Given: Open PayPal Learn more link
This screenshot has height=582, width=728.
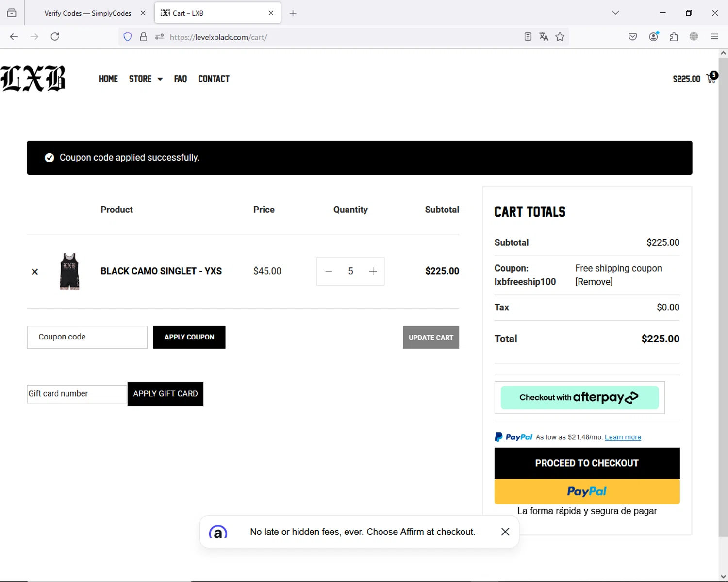Looking at the screenshot, I should [623, 437].
